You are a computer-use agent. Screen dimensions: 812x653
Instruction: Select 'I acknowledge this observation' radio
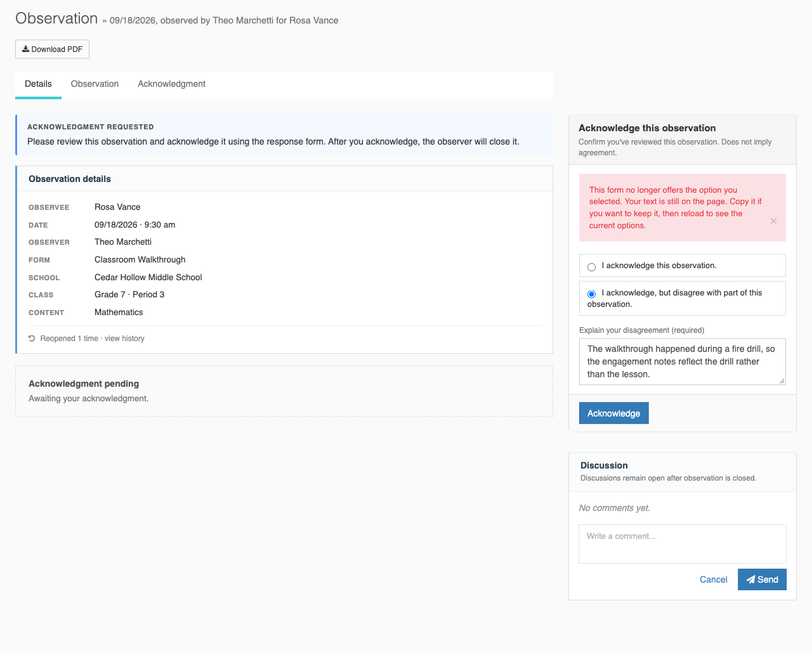(591, 267)
